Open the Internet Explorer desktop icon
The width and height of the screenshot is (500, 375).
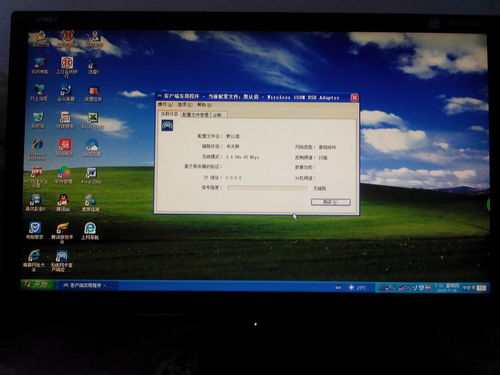(37, 149)
